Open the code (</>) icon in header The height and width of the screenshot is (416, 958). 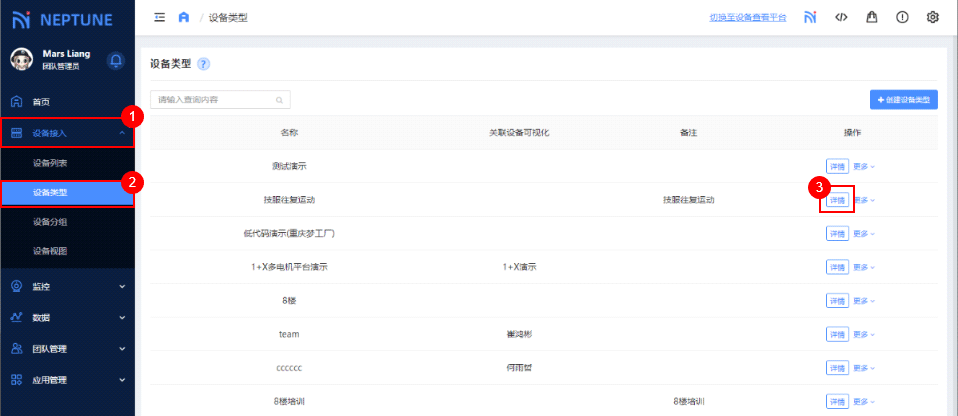point(841,17)
